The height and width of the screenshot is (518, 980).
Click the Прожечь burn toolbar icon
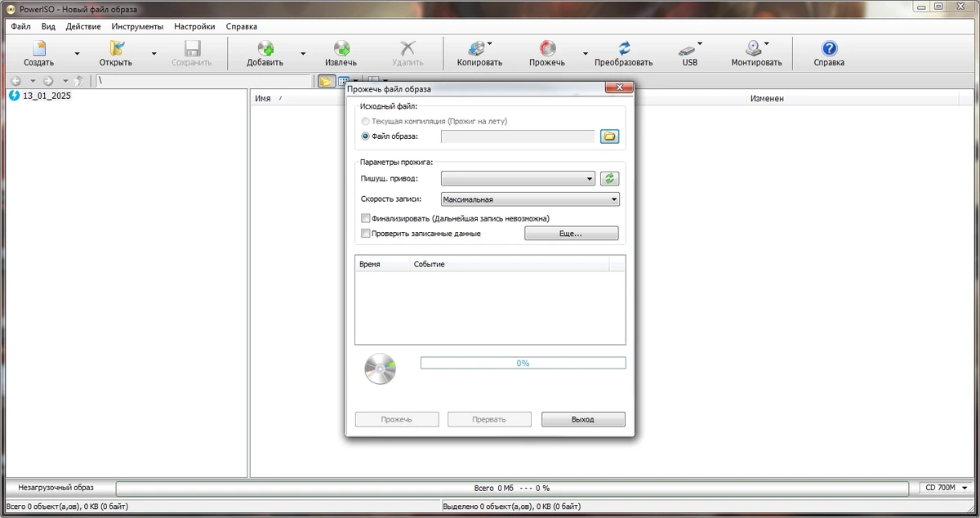point(547,49)
